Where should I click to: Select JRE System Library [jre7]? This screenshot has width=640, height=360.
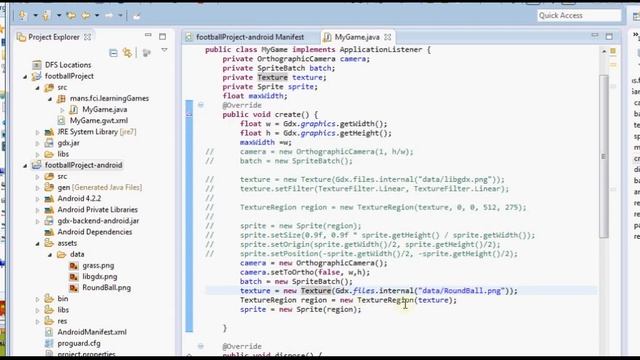tap(97, 132)
